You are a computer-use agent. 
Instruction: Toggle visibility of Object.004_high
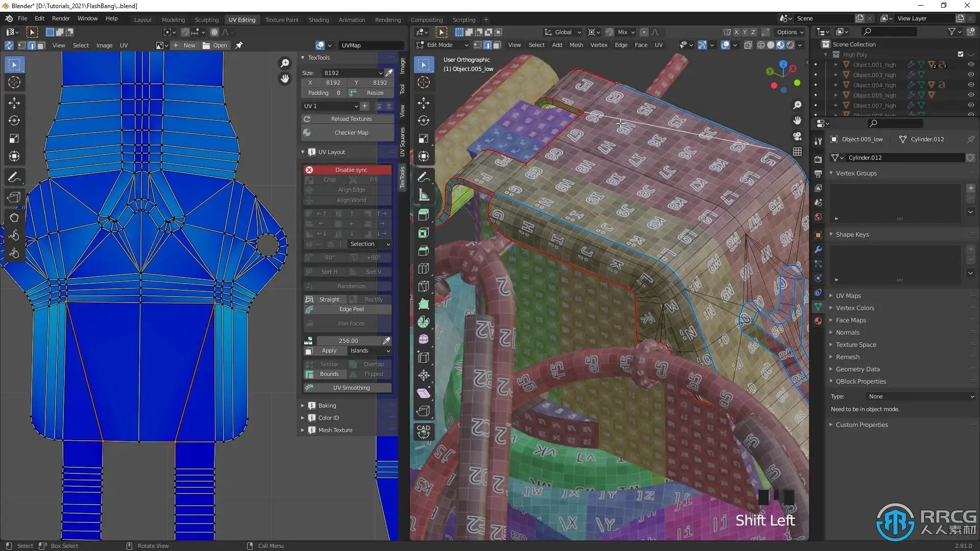pos(971,85)
